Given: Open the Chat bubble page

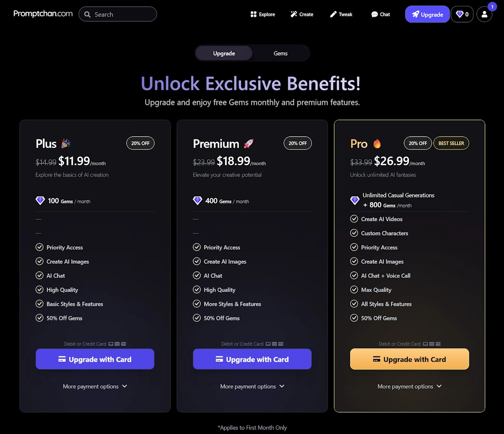Looking at the screenshot, I should (x=380, y=15).
